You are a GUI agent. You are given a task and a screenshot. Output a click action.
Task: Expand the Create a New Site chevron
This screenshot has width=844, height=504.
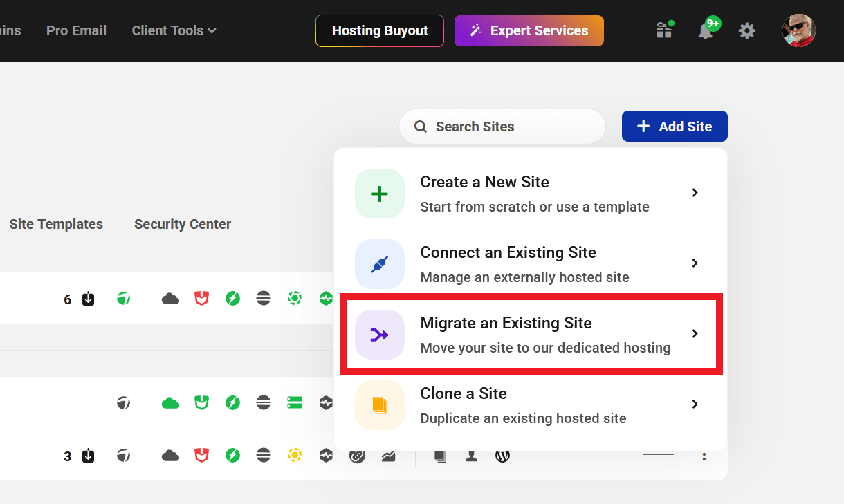(x=695, y=193)
